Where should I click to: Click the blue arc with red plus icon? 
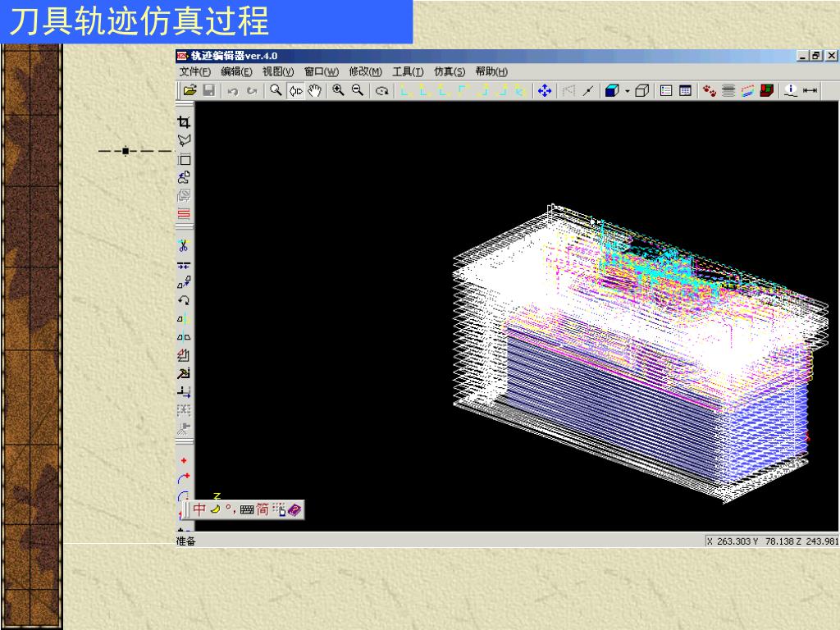pyautogui.click(x=184, y=478)
